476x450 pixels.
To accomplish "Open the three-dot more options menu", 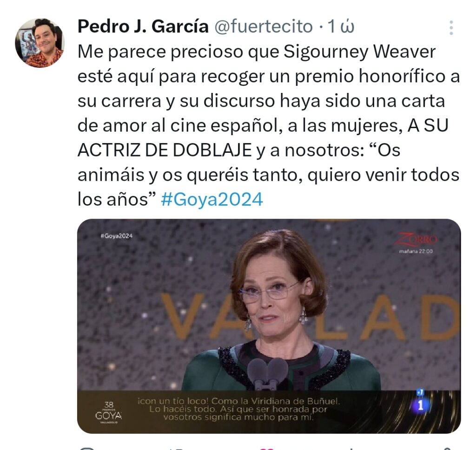I will click(x=451, y=27).
